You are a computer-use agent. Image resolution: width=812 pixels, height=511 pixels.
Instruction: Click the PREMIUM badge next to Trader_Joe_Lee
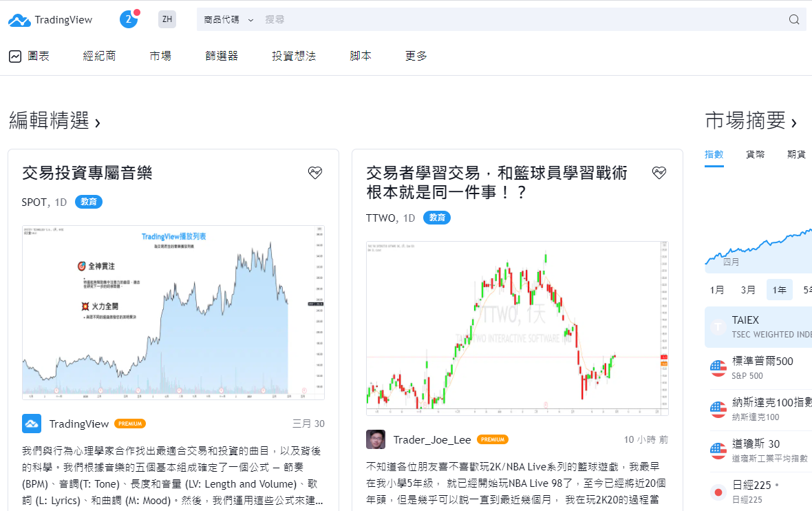(x=493, y=439)
